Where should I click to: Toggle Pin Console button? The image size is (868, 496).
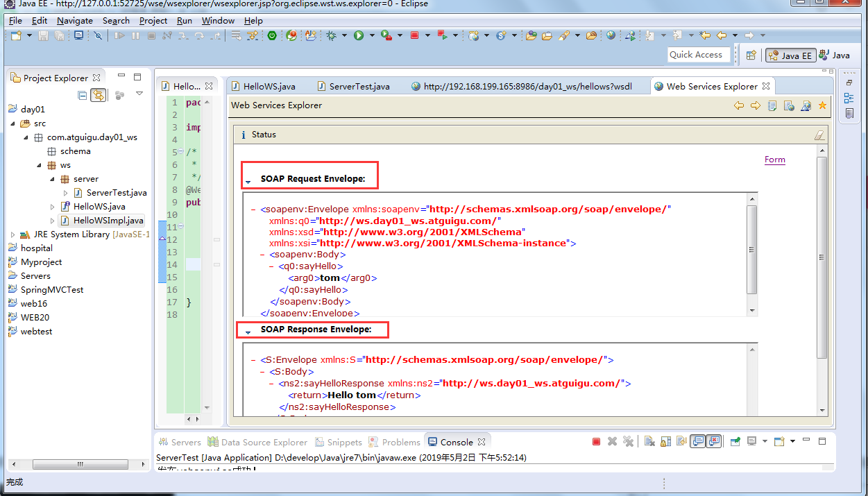coord(735,441)
